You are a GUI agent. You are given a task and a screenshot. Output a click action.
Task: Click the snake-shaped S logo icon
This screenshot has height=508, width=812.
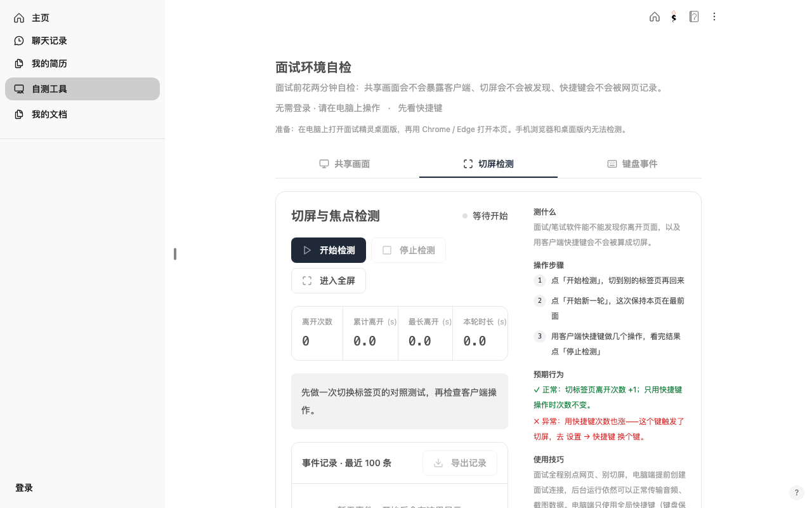coord(674,17)
